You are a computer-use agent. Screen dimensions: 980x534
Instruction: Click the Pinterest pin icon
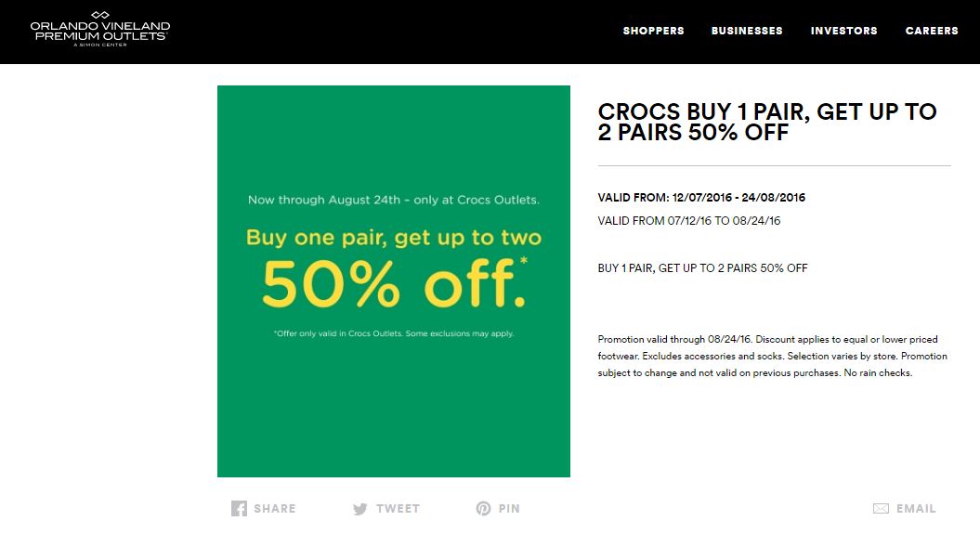tap(483, 509)
